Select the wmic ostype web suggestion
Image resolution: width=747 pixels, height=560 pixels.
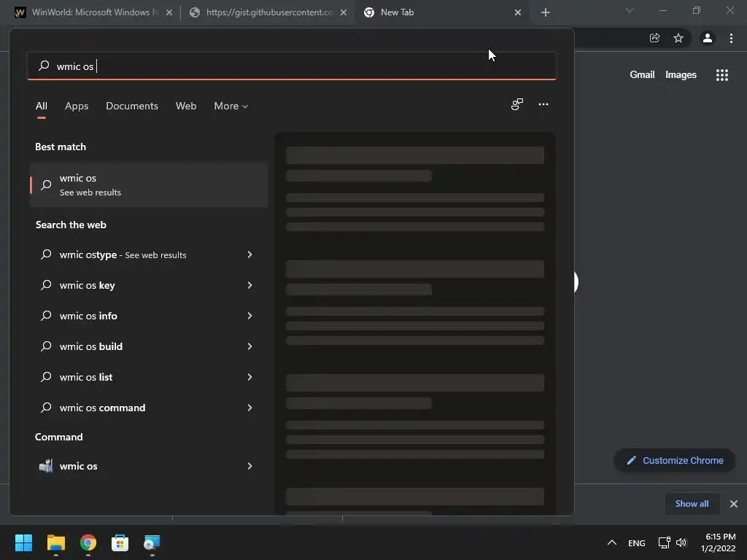pos(149,254)
